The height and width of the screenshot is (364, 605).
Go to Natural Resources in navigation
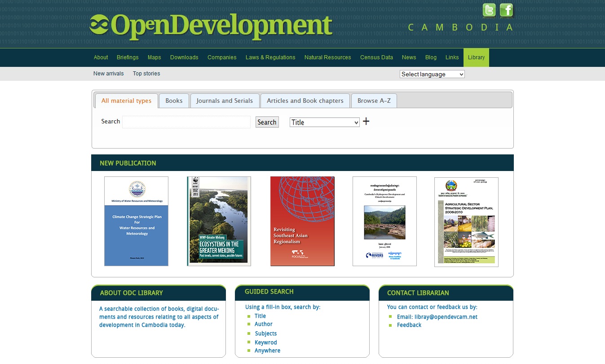(327, 57)
